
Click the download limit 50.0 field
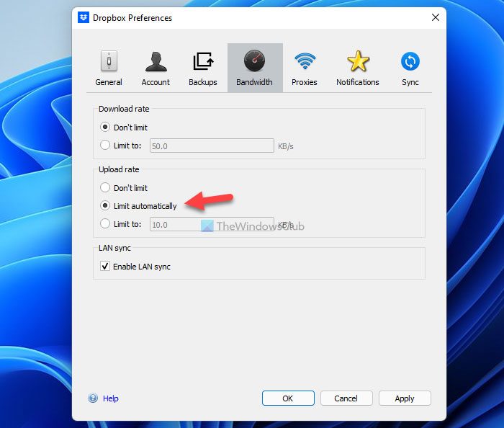point(212,146)
